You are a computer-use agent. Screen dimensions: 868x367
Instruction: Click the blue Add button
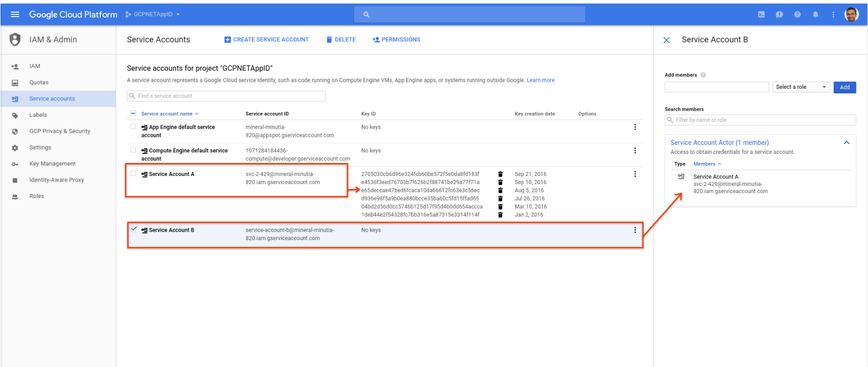845,87
